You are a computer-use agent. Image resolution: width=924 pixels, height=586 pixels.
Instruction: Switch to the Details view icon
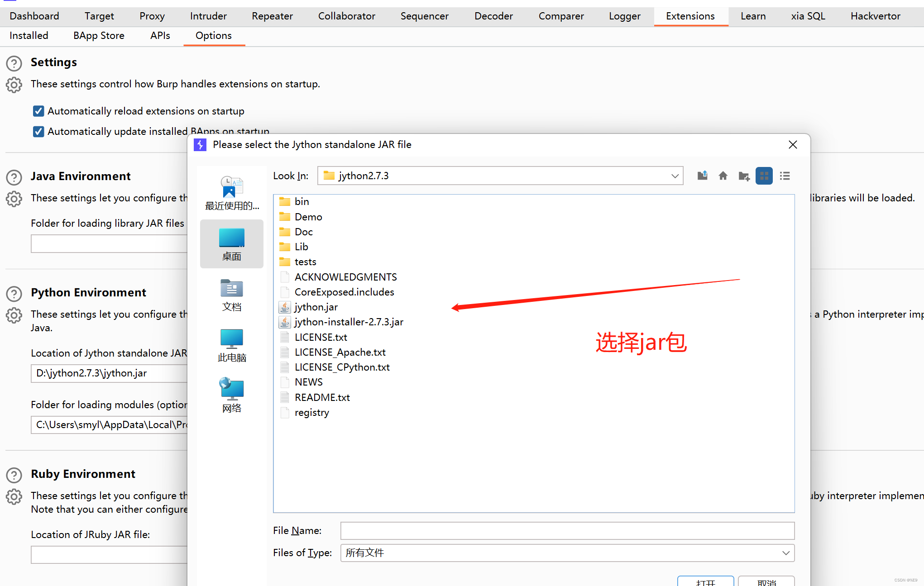(x=785, y=176)
